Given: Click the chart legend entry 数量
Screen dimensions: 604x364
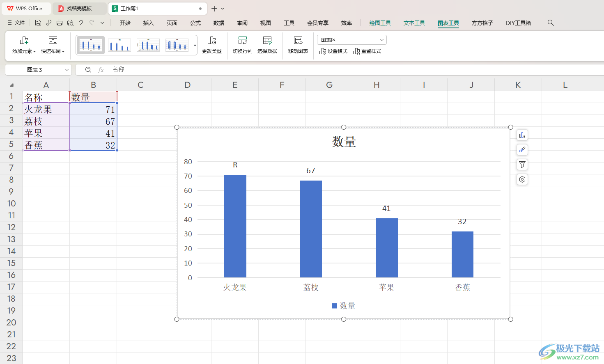Looking at the screenshot, I should (x=343, y=306).
